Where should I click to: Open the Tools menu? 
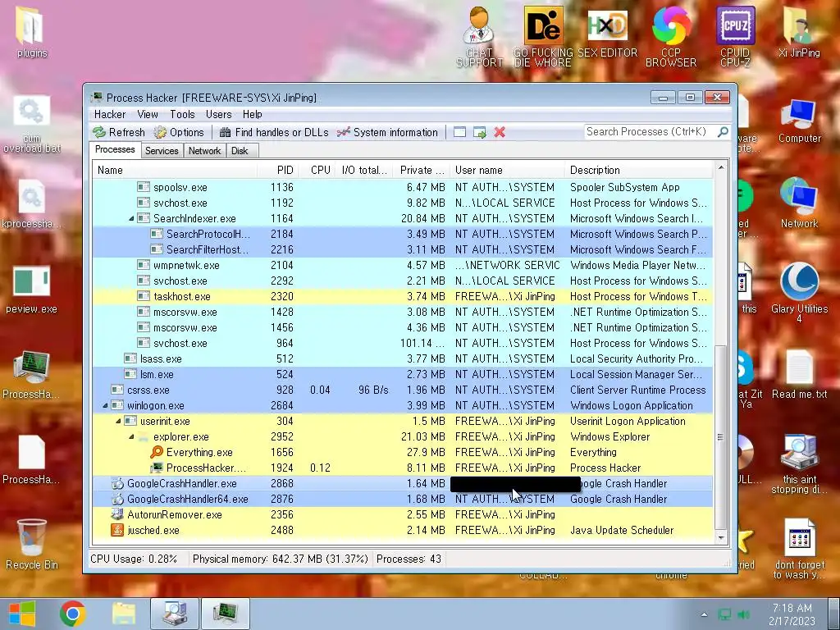(x=182, y=114)
